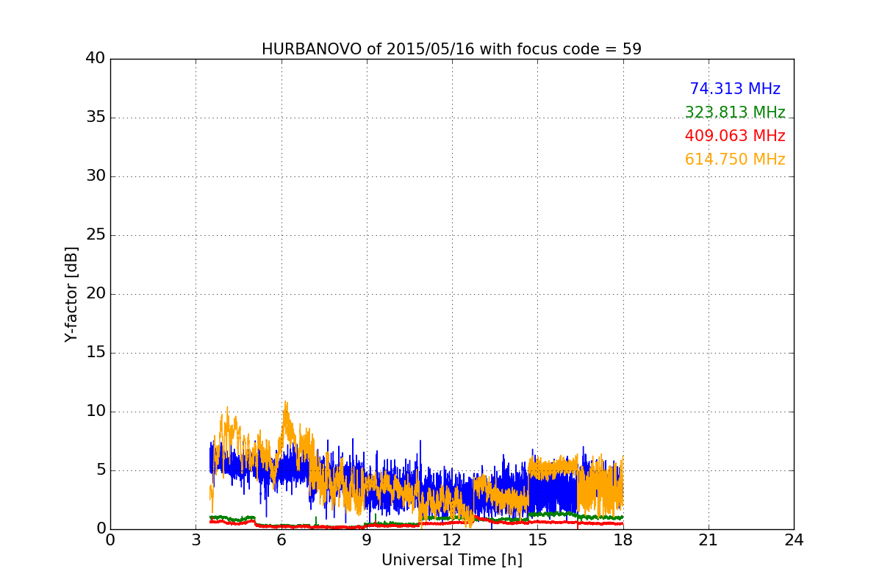Viewport: 882px width, 588px height.
Task: Click the Y-factor [dB] axis label
Action: 71,294
